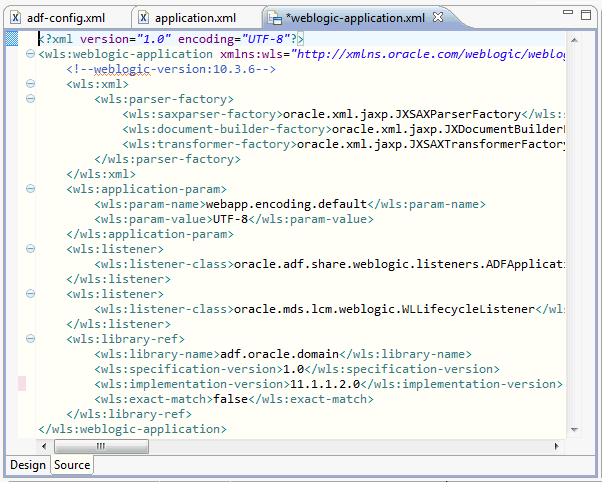Click the horizontal scrollbar right arrow
Image resolution: width=602 pixels, height=482 pixels.
click(x=557, y=446)
